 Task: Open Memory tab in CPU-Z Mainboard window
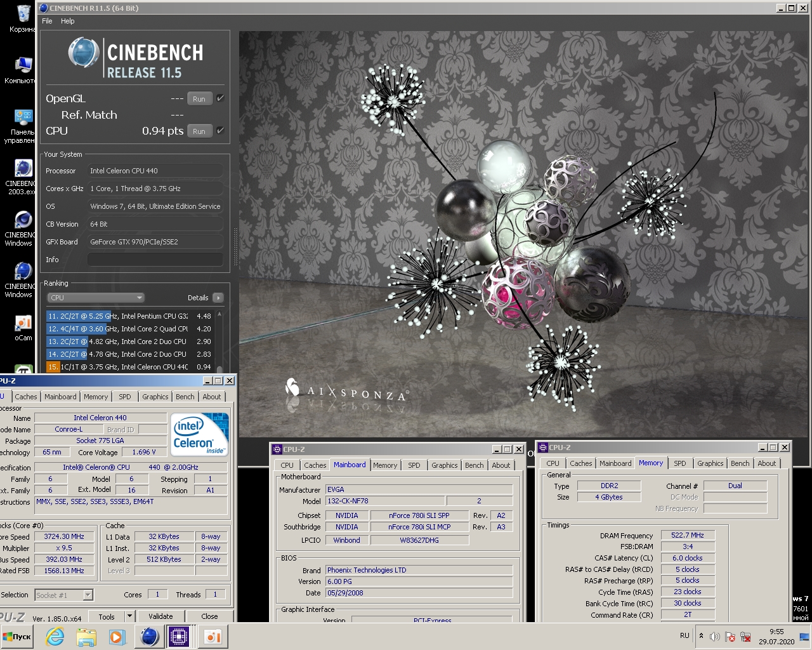385,465
